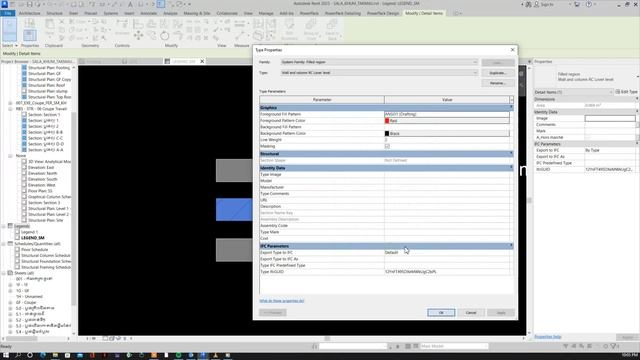Screen dimensions: 640x360
Task: Click the Send to Back tool
Action: 332,29
